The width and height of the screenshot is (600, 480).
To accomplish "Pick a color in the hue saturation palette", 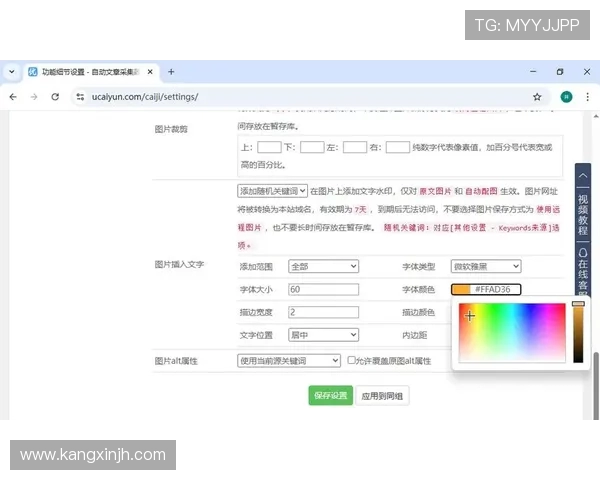I will tap(512, 332).
